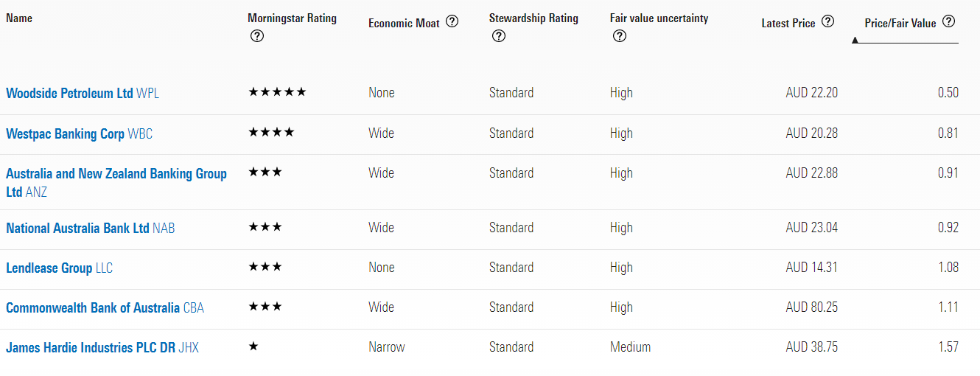Click the Morningstar Rating help icon
The image size is (980, 376).
[x=257, y=36]
